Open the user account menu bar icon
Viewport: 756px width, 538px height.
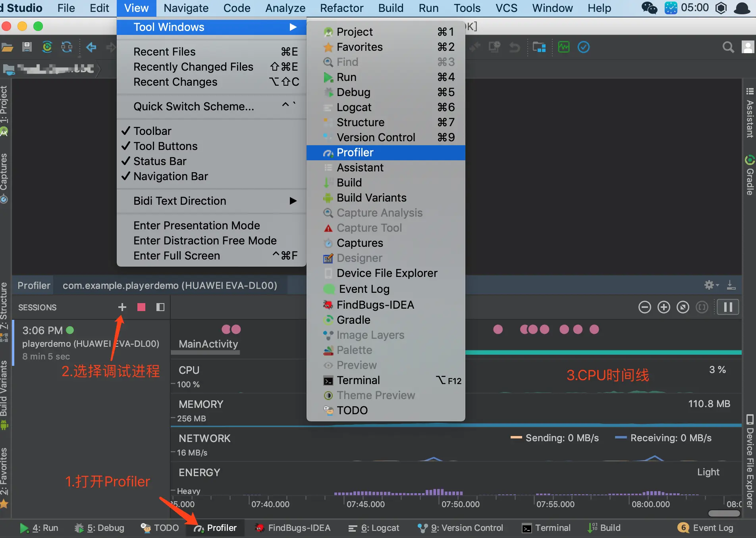(742, 8)
